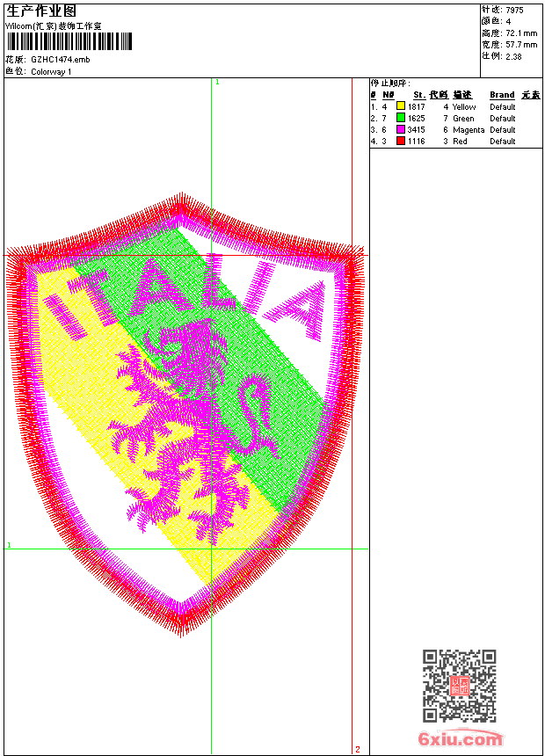The image size is (545, 756).
Task: Click the green color swatch for thread 1625
Action: [400, 118]
